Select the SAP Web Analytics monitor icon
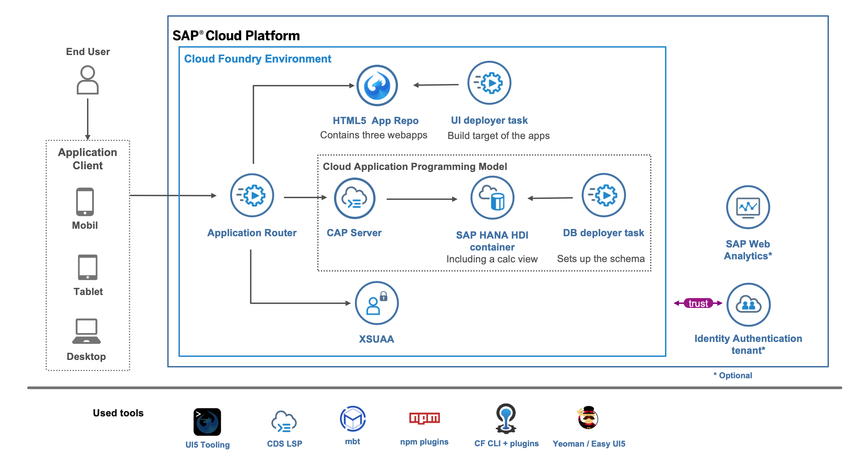868x450 pixels. tap(748, 207)
